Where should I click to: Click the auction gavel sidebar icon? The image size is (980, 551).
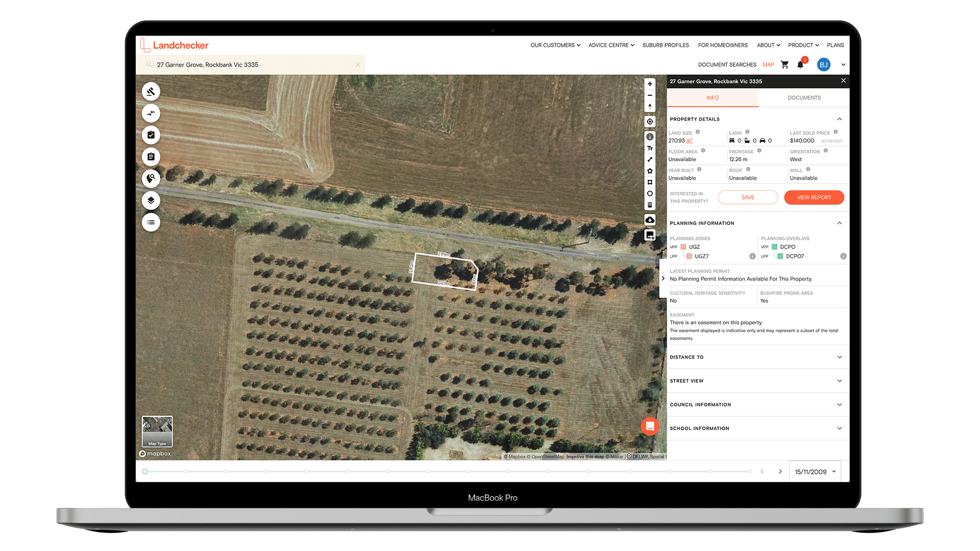[x=151, y=92]
